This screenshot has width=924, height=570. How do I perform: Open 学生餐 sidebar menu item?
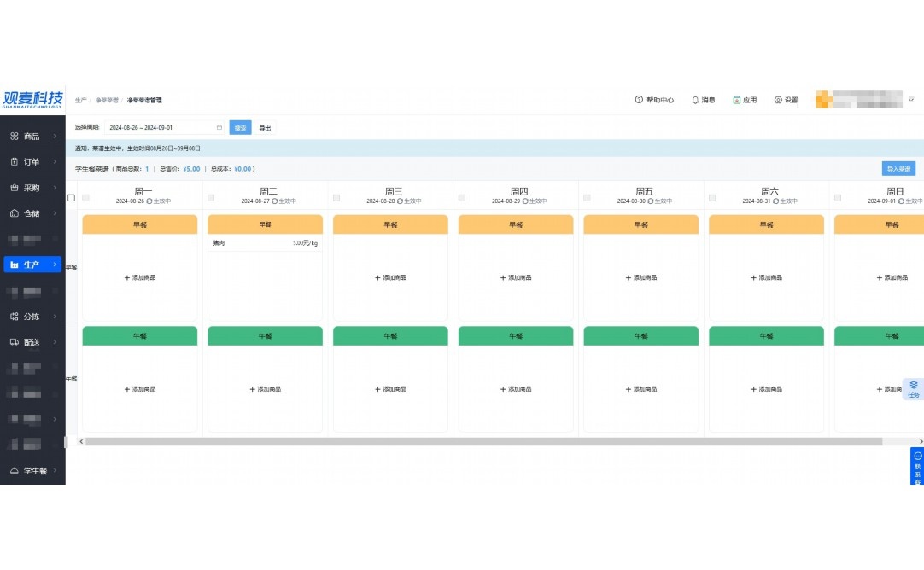[x=34, y=471]
